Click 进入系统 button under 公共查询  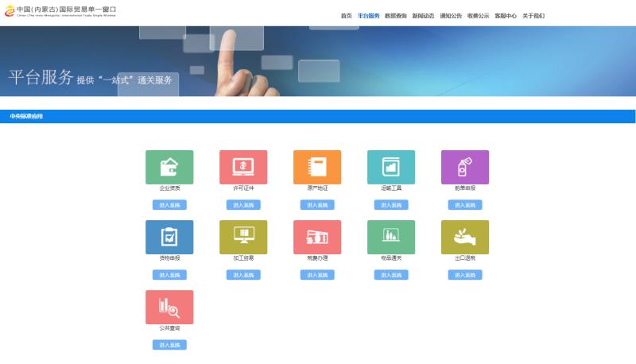[x=169, y=345]
